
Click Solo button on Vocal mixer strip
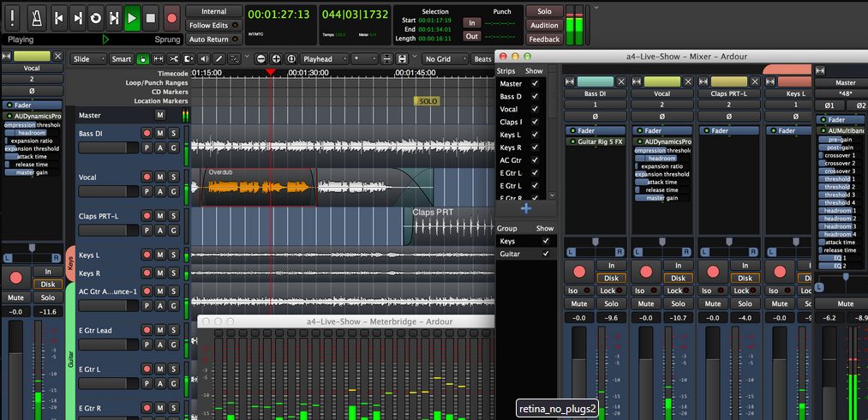coord(678,303)
